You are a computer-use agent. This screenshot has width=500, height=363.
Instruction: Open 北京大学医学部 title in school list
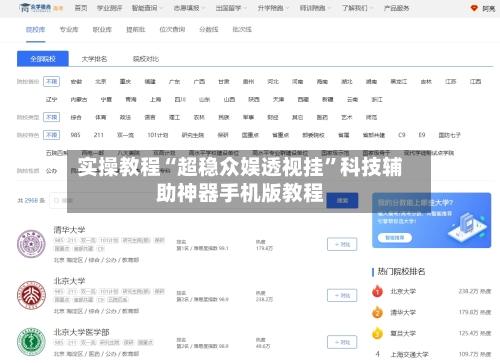[x=81, y=332]
